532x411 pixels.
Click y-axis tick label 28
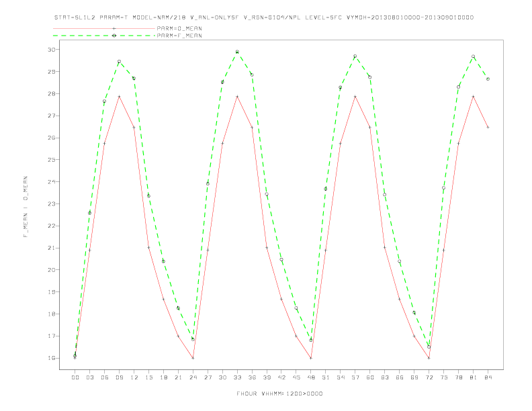click(x=52, y=93)
